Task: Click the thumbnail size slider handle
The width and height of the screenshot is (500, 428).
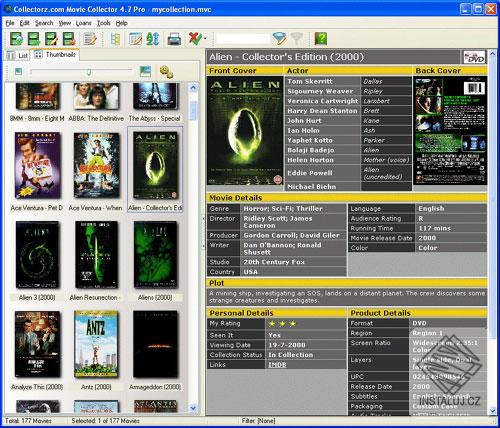Action: click(89, 72)
